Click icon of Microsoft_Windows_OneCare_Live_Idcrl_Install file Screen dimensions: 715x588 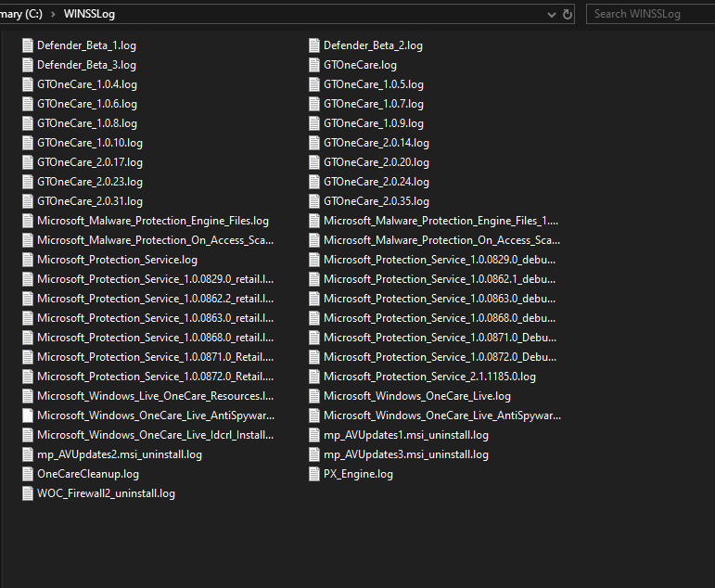[28, 435]
